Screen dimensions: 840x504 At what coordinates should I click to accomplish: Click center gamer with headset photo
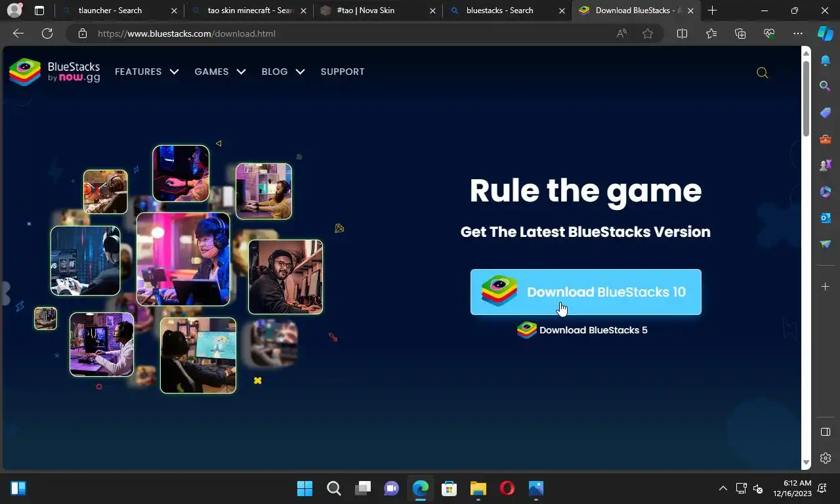(183, 259)
